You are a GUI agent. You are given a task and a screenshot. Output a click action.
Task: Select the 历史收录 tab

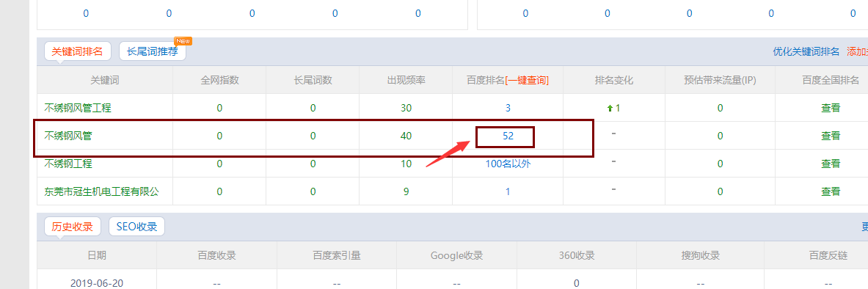[x=73, y=227]
